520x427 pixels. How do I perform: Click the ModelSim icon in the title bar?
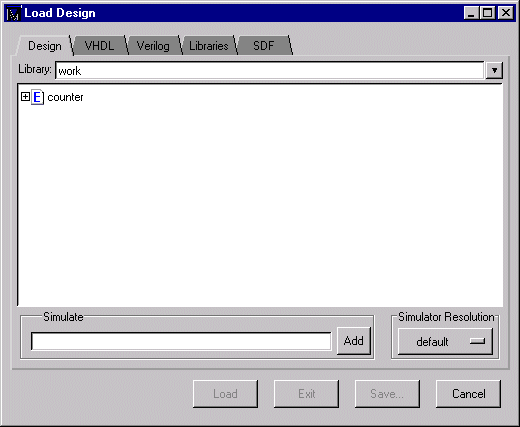(14, 13)
